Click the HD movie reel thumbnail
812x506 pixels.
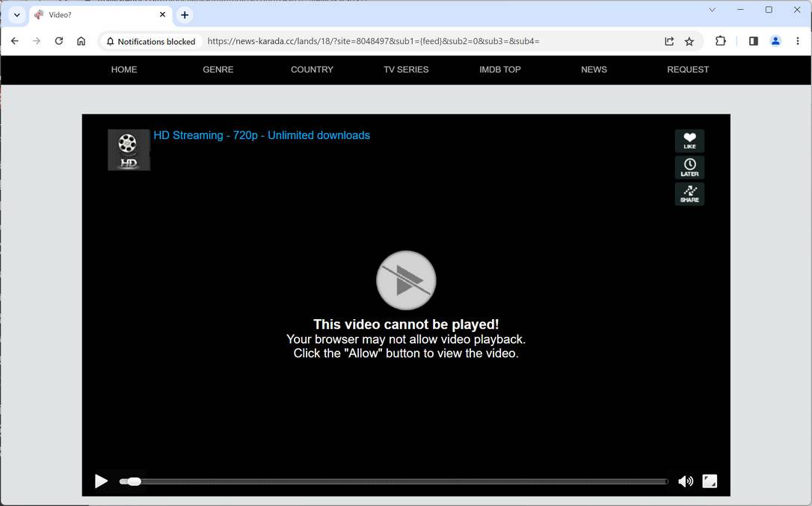point(129,149)
